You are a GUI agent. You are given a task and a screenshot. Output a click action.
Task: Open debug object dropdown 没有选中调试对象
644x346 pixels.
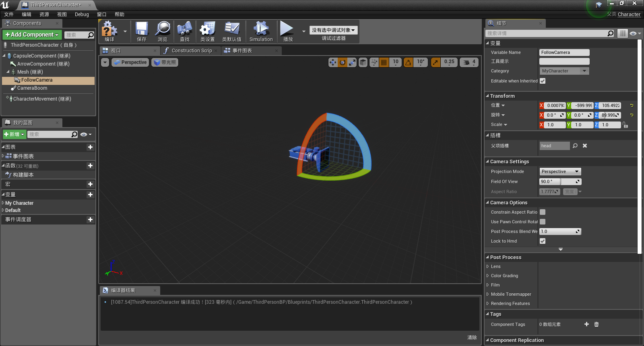click(333, 30)
